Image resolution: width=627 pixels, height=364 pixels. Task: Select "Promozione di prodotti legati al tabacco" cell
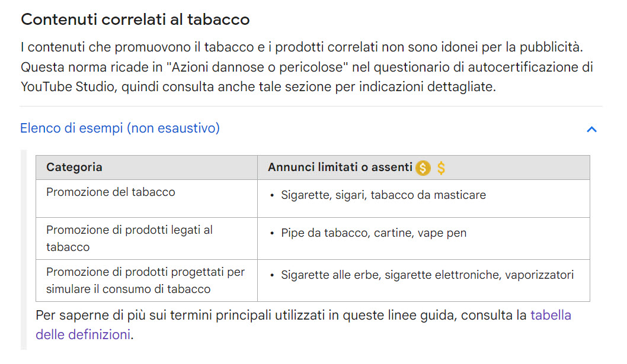click(x=147, y=239)
